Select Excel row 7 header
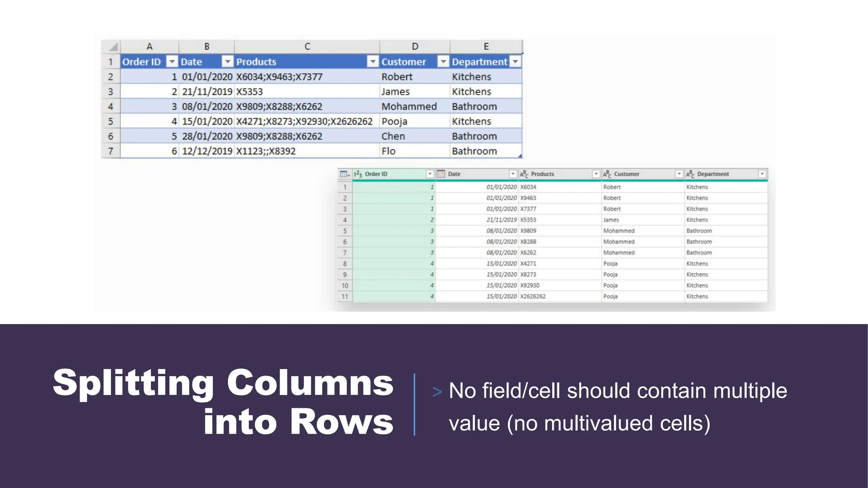Image resolution: width=868 pixels, height=488 pixels. 111,151
